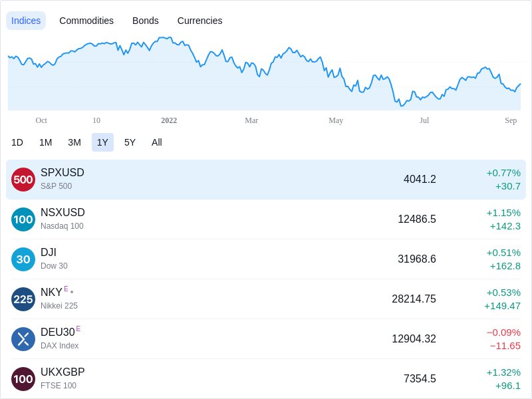Click the S&P 500 price line chart
Image resolution: width=532 pixels, height=399 pixels.
264,73
